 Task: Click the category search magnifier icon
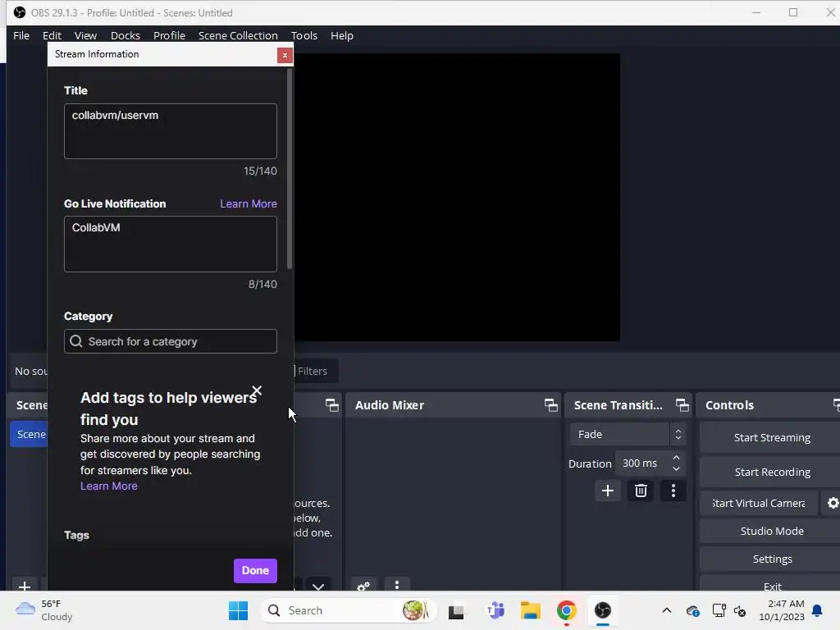coord(76,341)
